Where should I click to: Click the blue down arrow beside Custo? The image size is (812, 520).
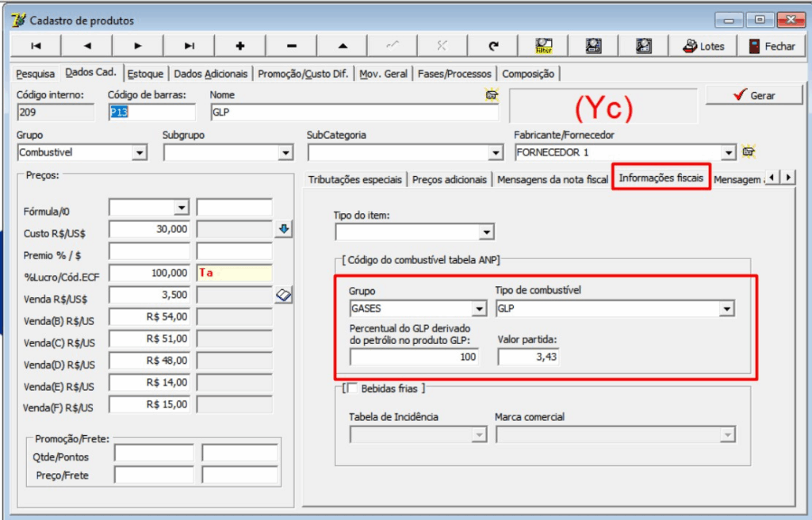coord(285,230)
